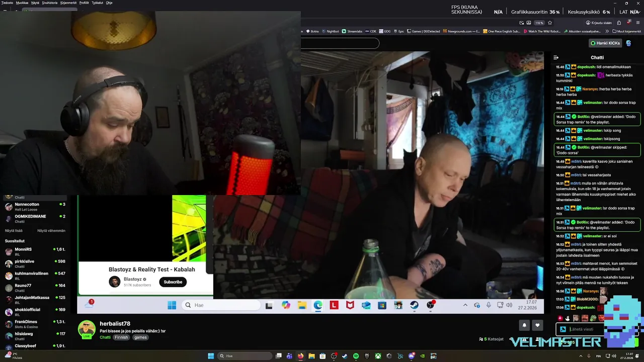This screenshot has height=362, width=644.
Task: Click herbalist78 streamer avatar
Action: (87, 329)
